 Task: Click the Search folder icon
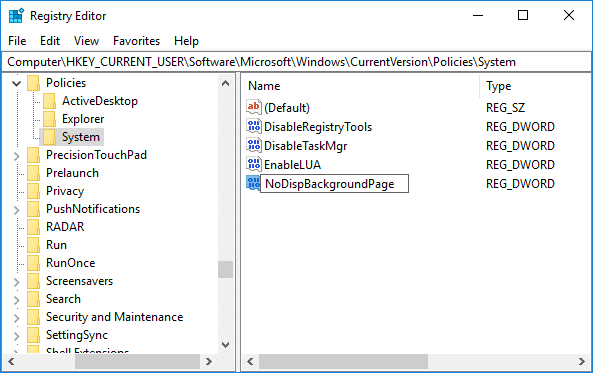coord(33,299)
